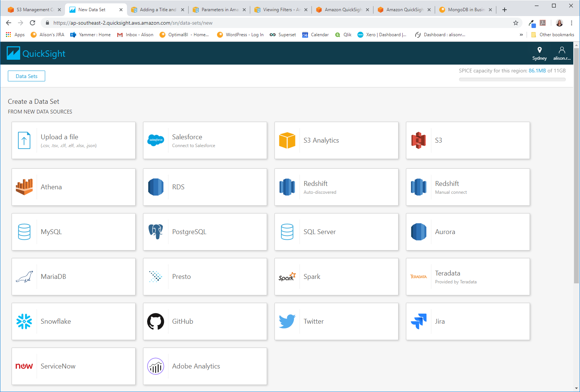Click the Jira logo icon
This screenshot has width=580, height=392.
point(419,321)
